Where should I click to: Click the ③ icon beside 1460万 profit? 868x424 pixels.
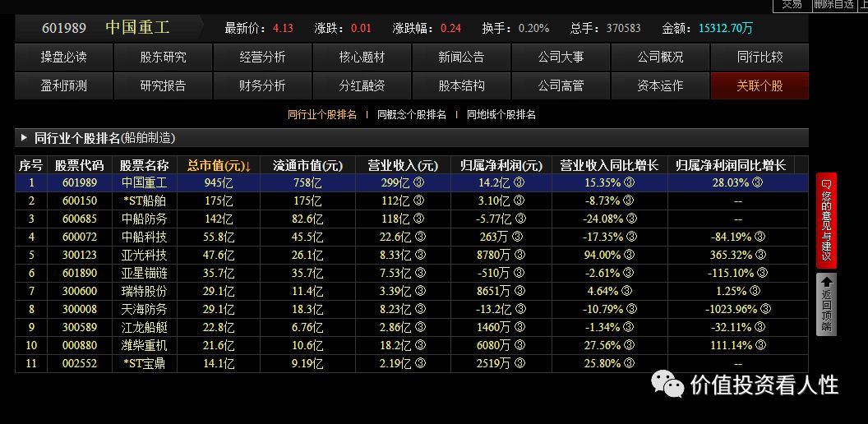tap(519, 327)
